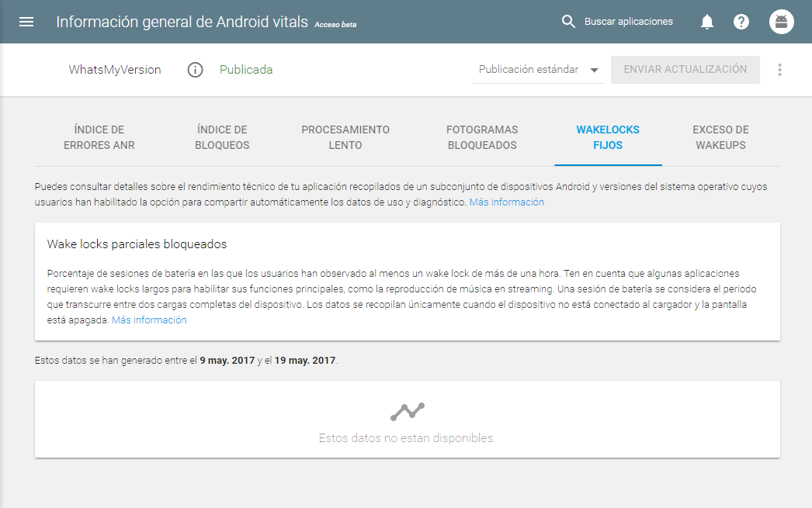Select the Wakelocks fijos tab
This screenshot has width=812, height=508.
(608, 137)
